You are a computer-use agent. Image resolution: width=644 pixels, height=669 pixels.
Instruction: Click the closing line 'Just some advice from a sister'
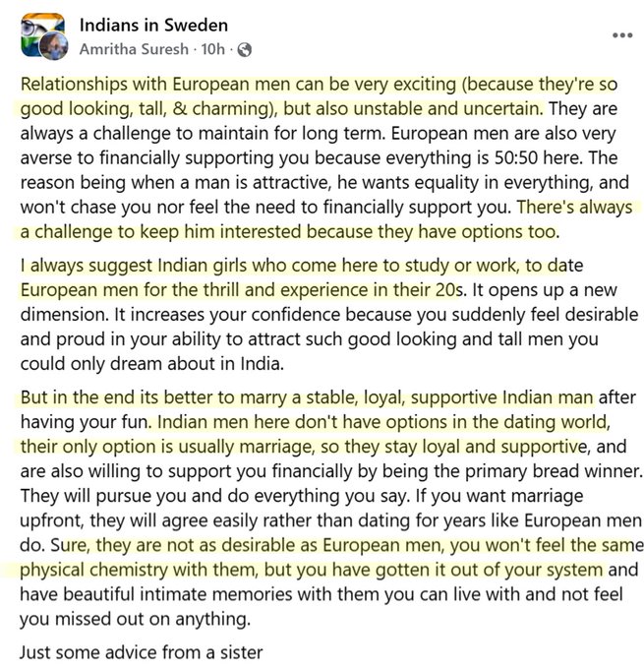coord(142,652)
